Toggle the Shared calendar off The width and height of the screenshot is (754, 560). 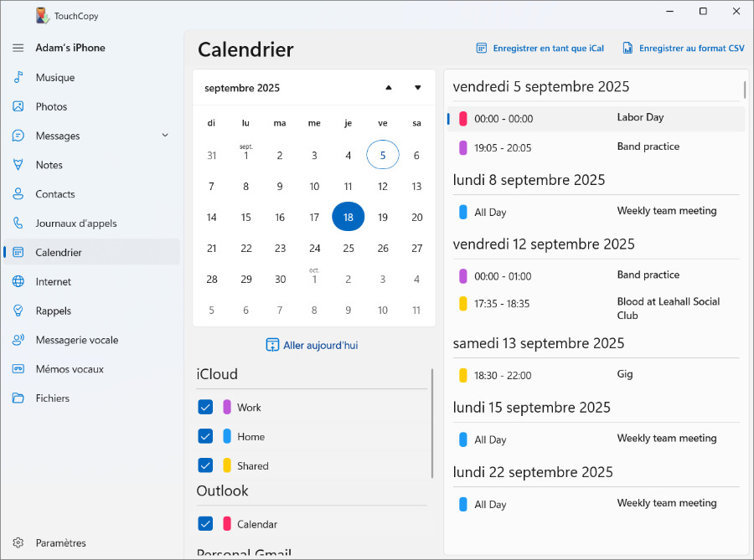[x=205, y=465]
